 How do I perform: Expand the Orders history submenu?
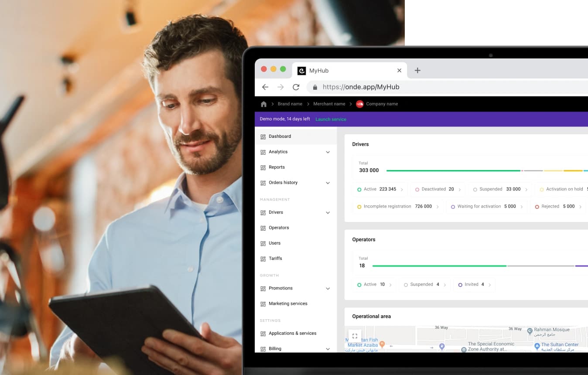coord(328,183)
